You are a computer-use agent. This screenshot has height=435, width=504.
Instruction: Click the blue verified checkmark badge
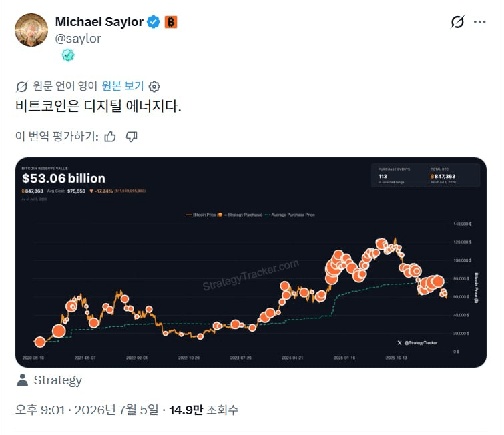coord(154,22)
